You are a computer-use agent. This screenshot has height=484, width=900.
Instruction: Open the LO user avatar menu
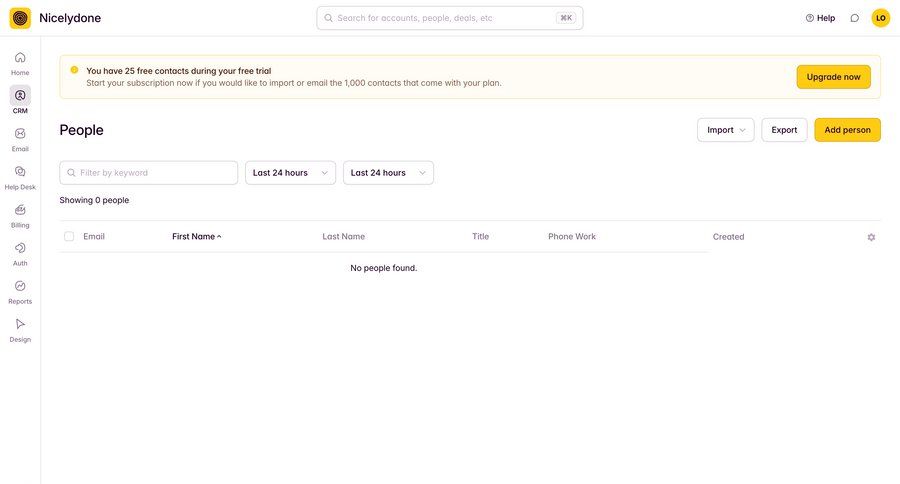(x=880, y=18)
